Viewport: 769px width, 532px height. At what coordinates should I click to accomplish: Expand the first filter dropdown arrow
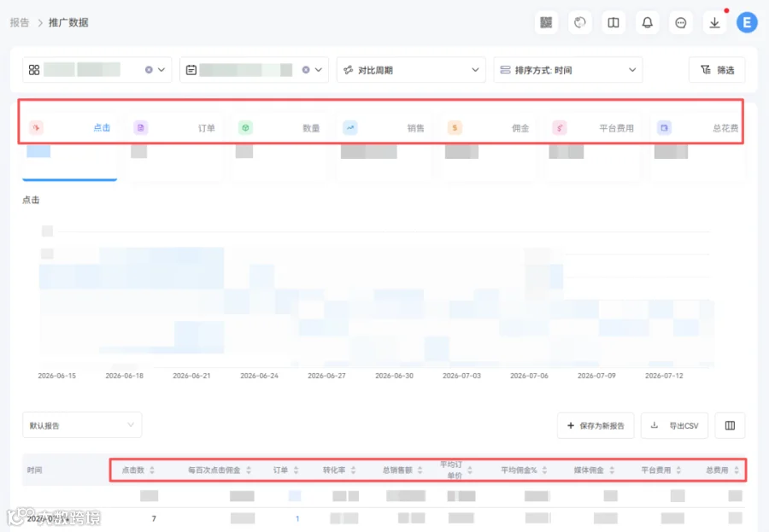click(x=161, y=70)
